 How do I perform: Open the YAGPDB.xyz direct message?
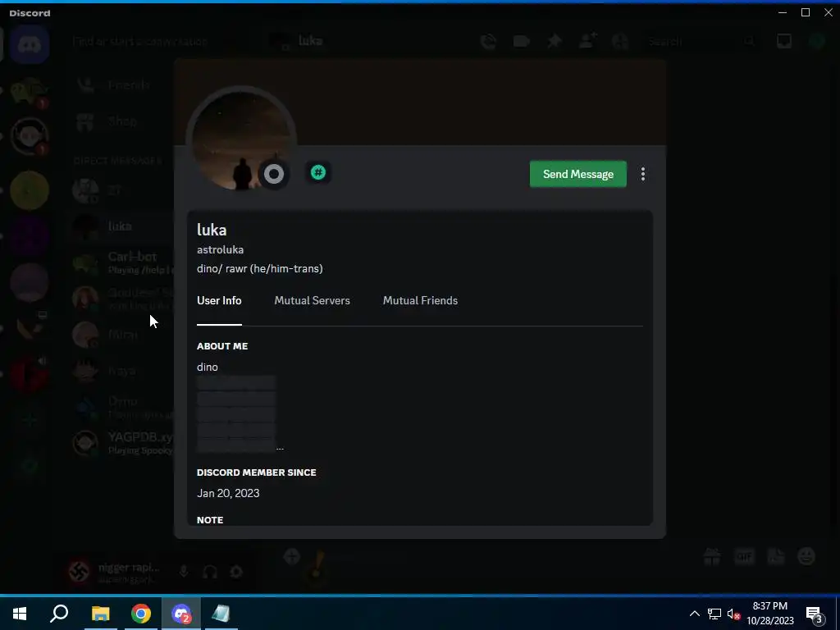pos(122,443)
